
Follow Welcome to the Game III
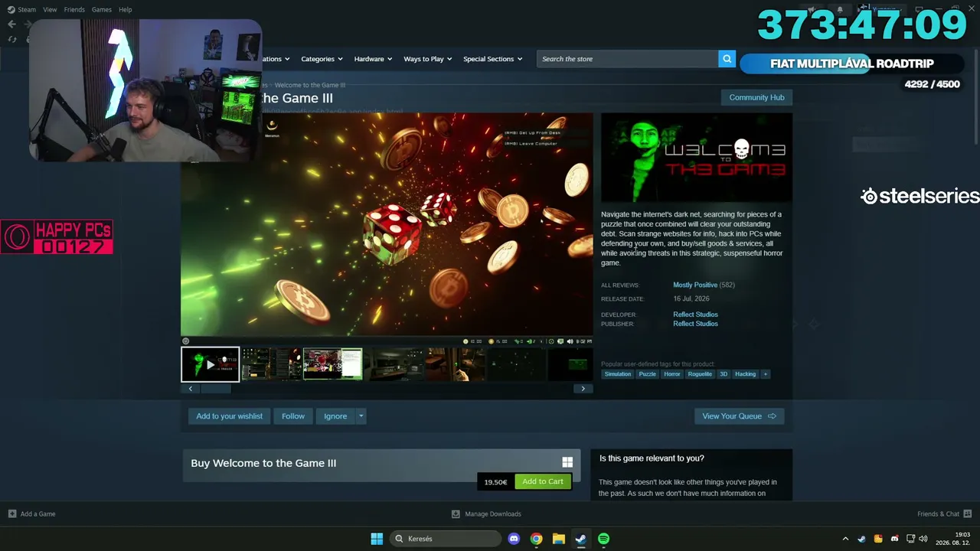pyautogui.click(x=293, y=416)
